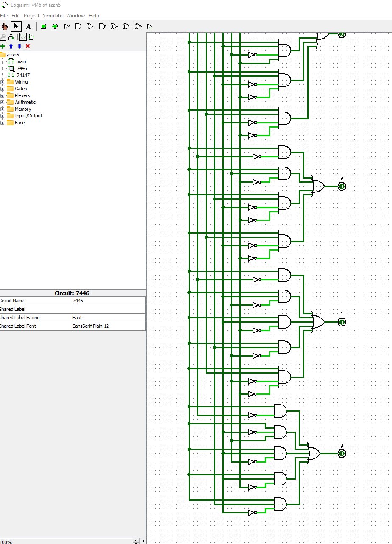Click output pin labeled g
The image size is (392, 544).
click(342, 454)
